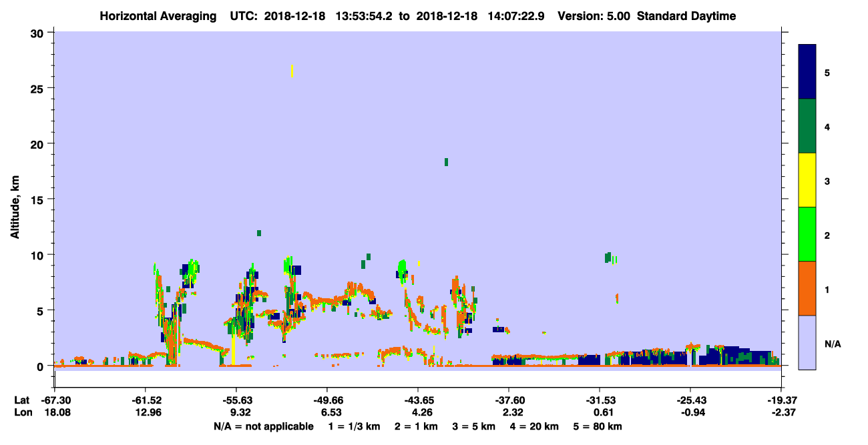Screen dimensions: 868x445
Task: Click '3 = 5 km' legend text
Action: pos(474,427)
